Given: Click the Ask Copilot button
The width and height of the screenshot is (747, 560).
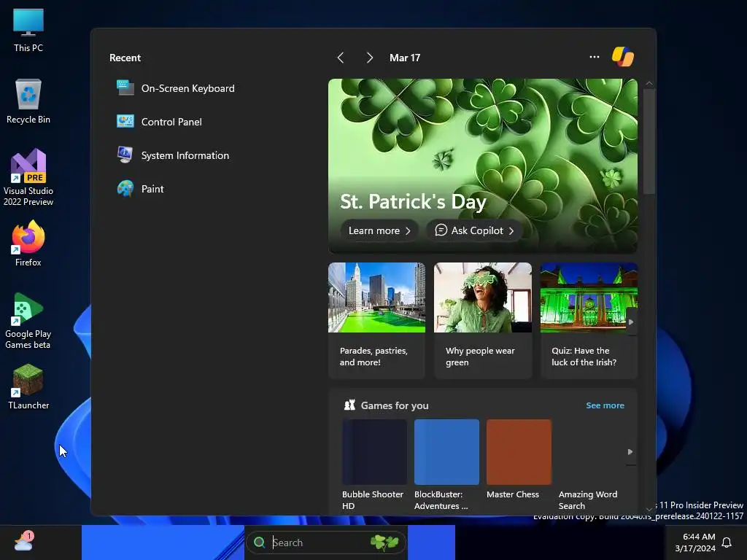Looking at the screenshot, I should [474, 230].
